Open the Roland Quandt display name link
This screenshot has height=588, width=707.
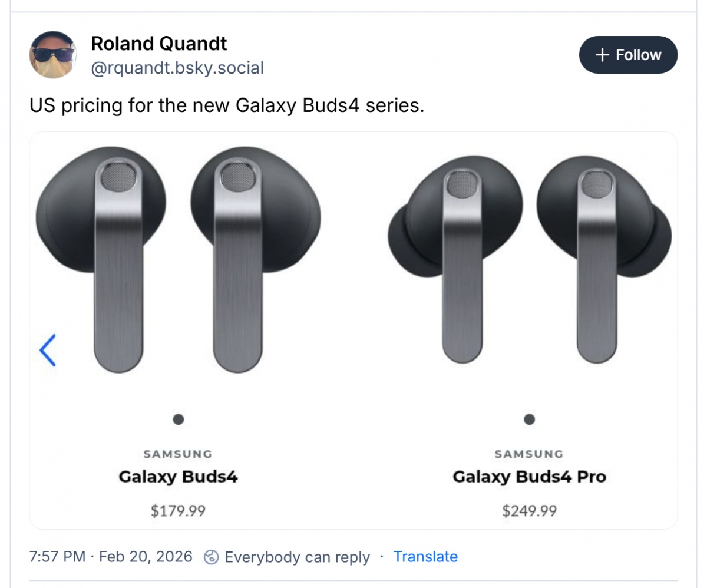click(x=158, y=43)
